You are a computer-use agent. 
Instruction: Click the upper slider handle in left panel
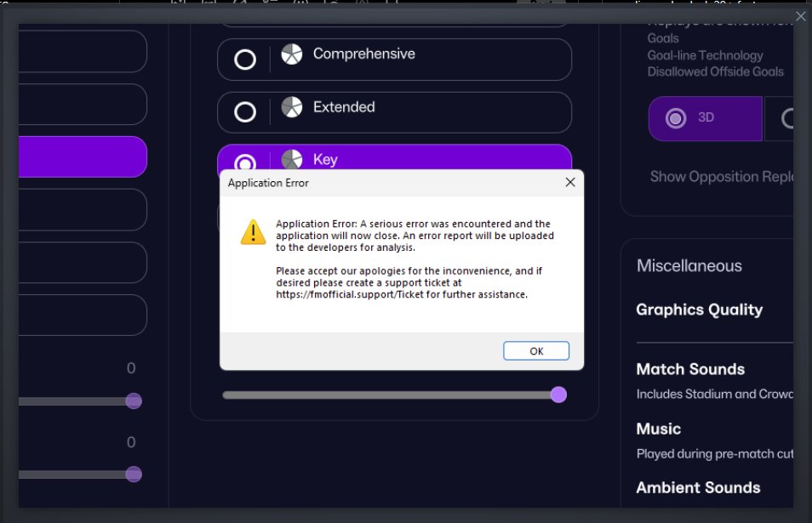(134, 401)
